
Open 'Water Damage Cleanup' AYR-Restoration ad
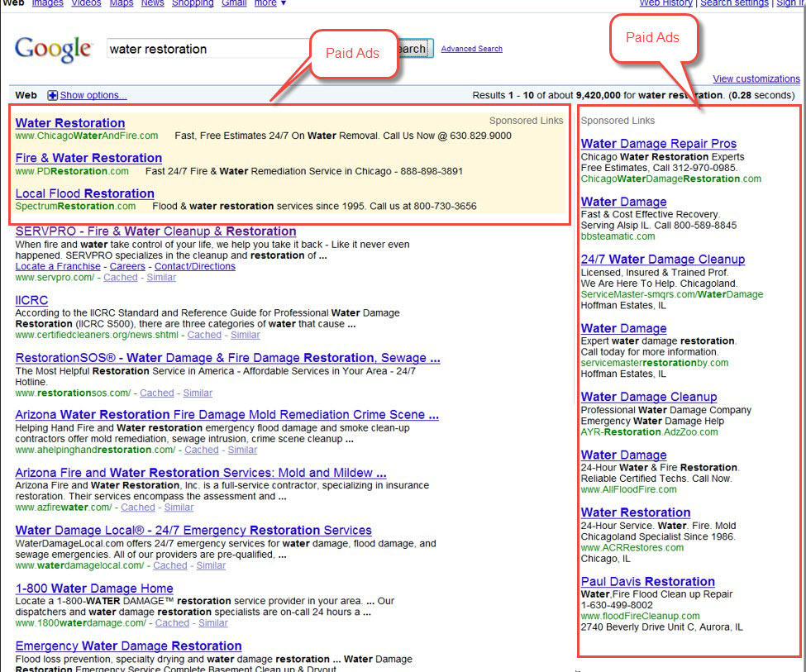click(x=649, y=397)
